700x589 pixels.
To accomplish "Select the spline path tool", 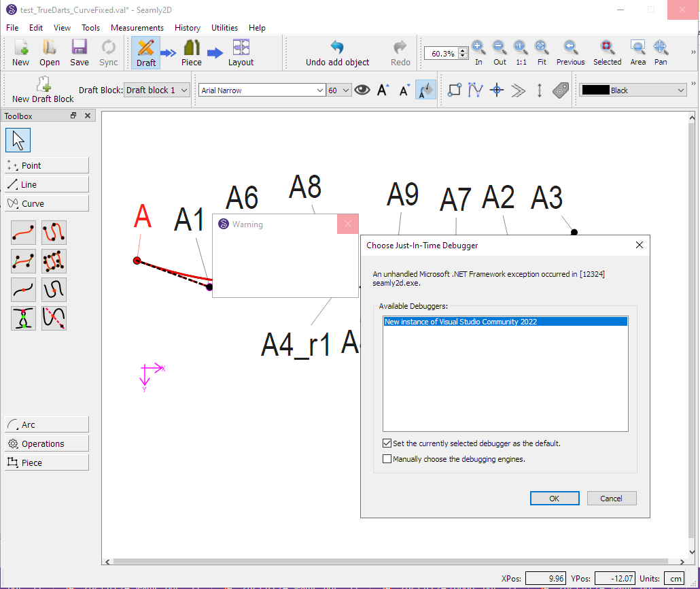I will [54, 232].
